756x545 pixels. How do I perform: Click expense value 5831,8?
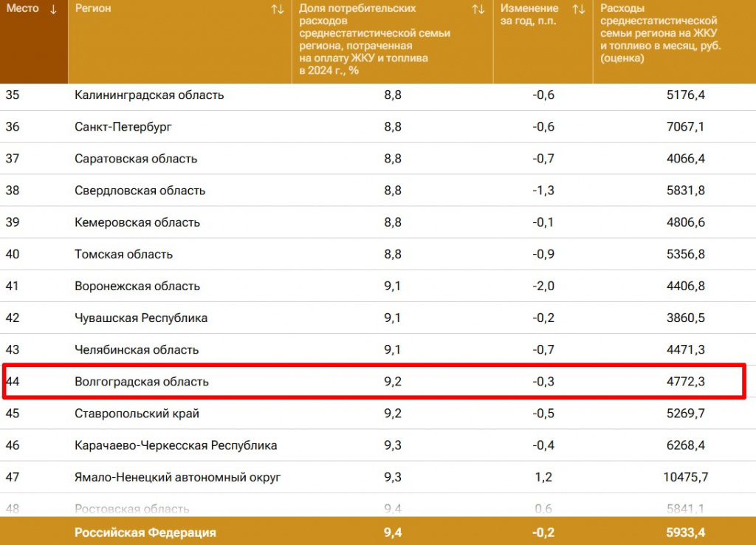click(x=686, y=191)
